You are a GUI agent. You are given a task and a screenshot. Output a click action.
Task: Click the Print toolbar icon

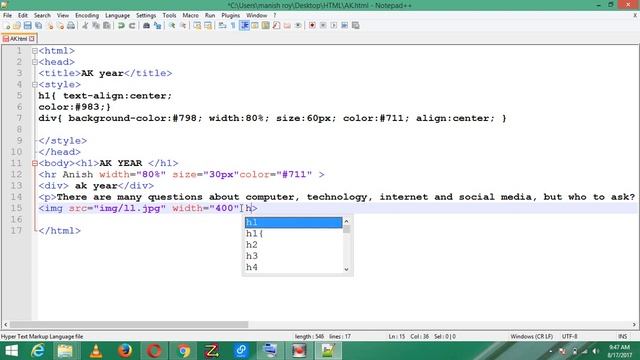click(x=71, y=25)
